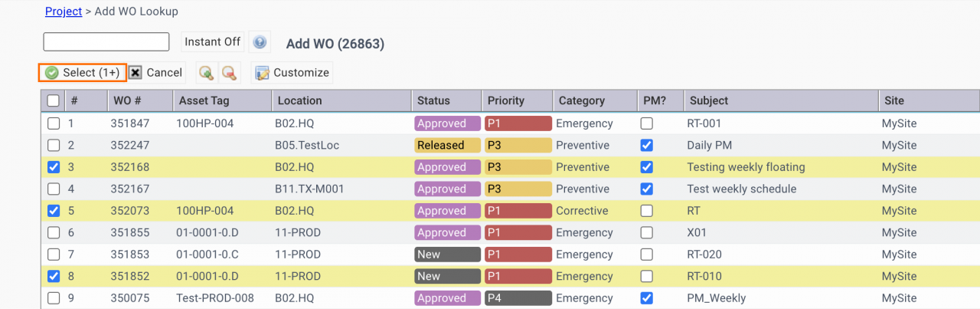Click the WO # column header

pos(127,100)
